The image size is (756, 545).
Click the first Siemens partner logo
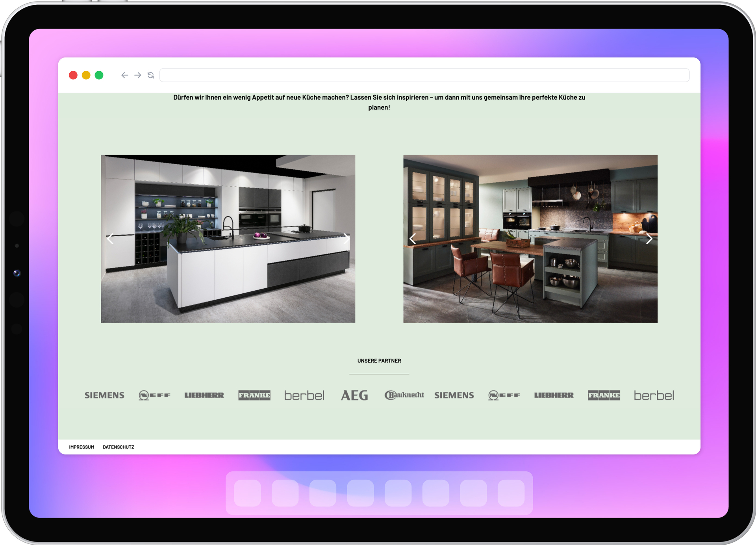[104, 395]
